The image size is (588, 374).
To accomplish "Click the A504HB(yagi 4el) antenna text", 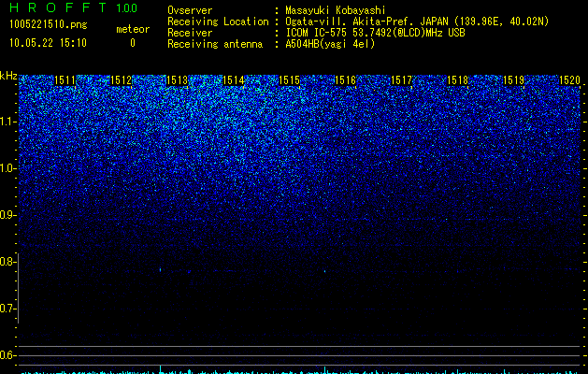I will 330,44.
